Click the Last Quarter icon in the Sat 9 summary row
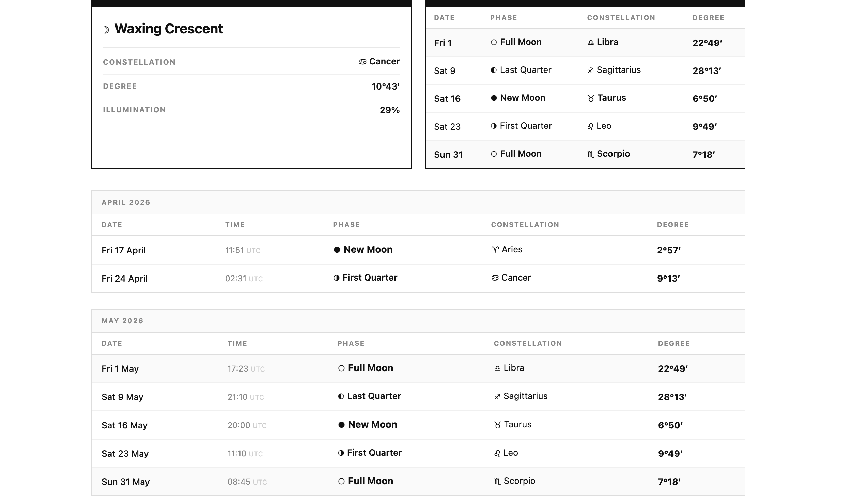 point(494,70)
